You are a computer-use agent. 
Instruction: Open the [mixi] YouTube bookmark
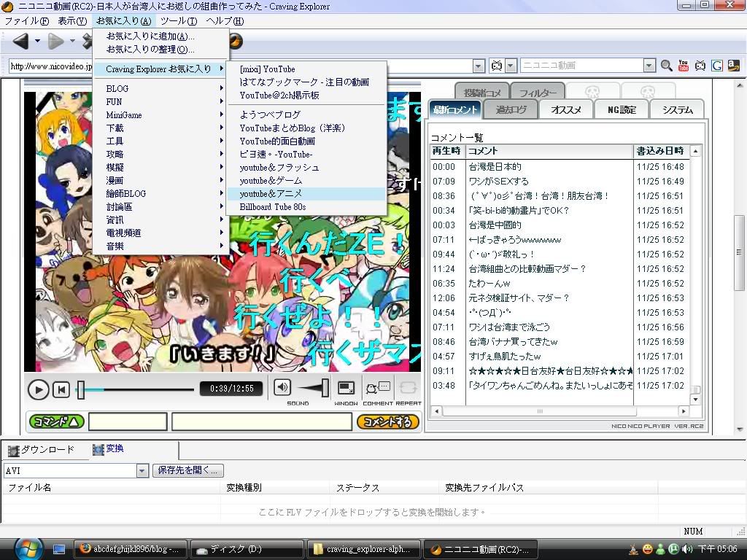306,69
